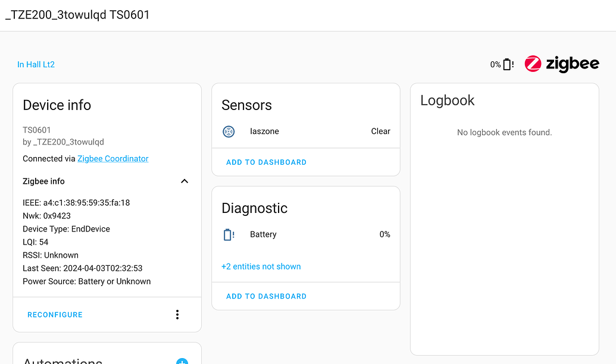Click the LQI: 54 value
The height and width of the screenshot is (364, 616).
point(35,242)
